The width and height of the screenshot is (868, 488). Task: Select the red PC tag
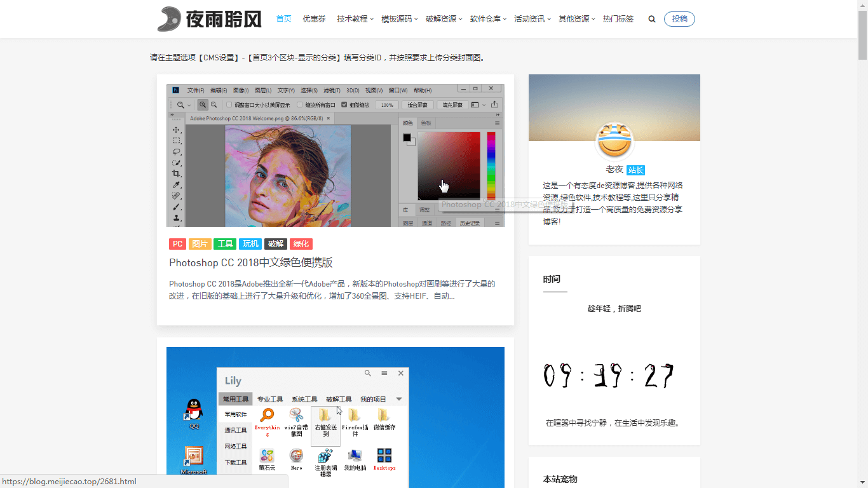pyautogui.click(x=177, y=244)
